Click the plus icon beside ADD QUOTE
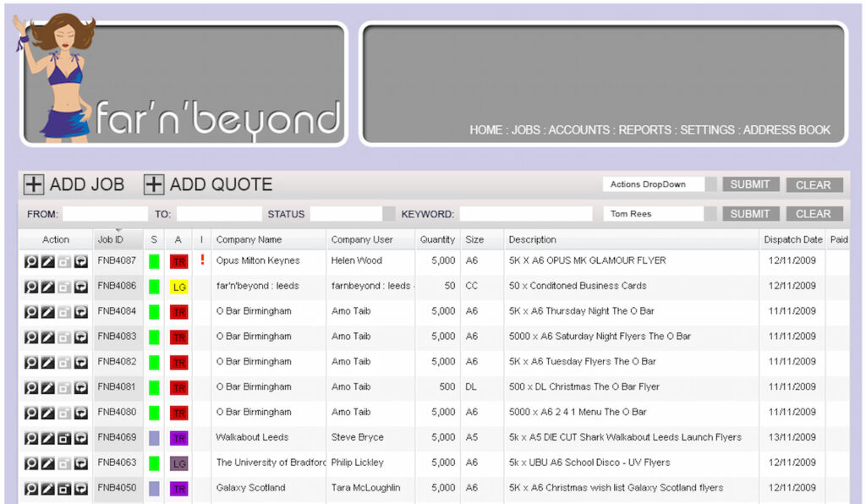Viewport: 866px width, 504px height. click(154, 184)
